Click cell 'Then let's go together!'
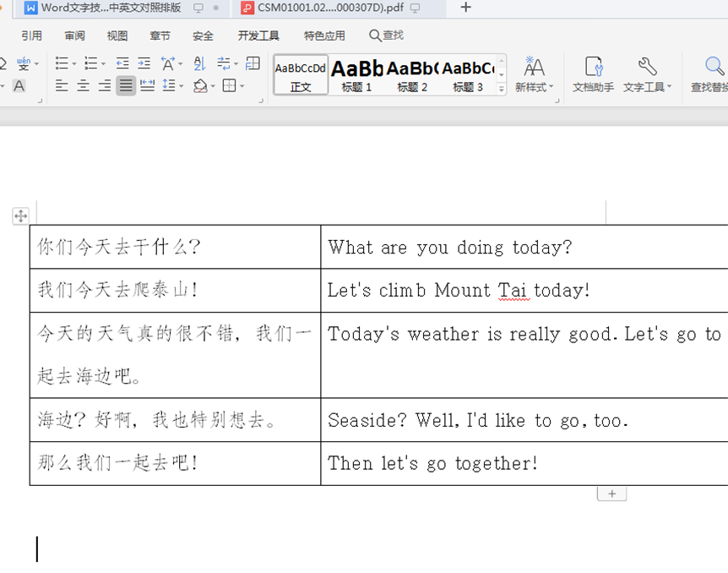Screen dimensions: 728x573 [x=524, y=463]
